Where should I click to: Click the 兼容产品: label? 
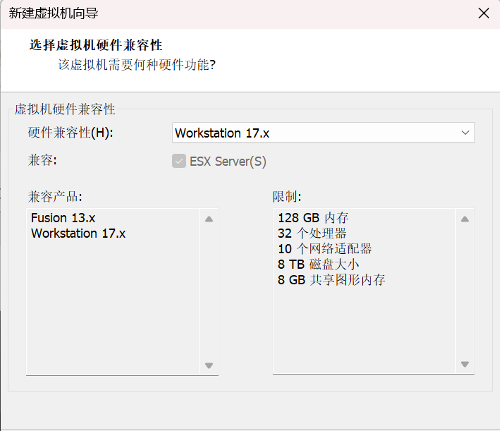55,197
